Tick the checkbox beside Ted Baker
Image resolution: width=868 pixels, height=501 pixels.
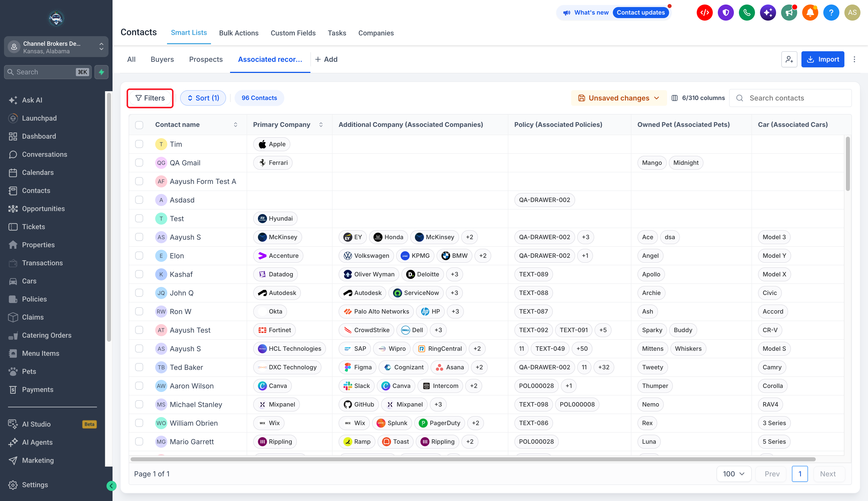[139, 367]
